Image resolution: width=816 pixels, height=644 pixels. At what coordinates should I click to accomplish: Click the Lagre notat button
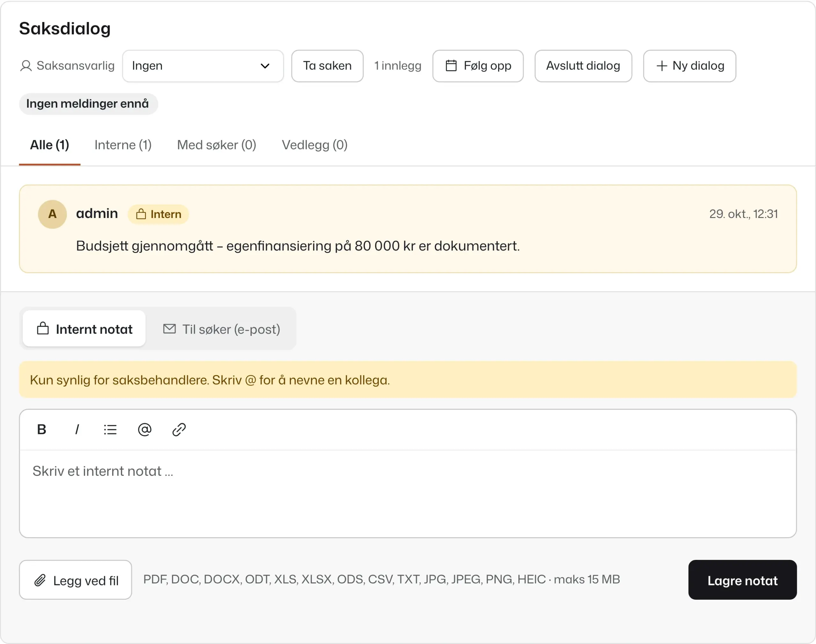[x=742, y=580]
